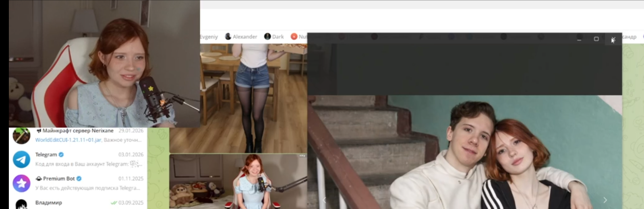Viewport: 644px width, 209px height.
Task: Open the denim shorts photo in chat
Action: [x=238, y=98]
